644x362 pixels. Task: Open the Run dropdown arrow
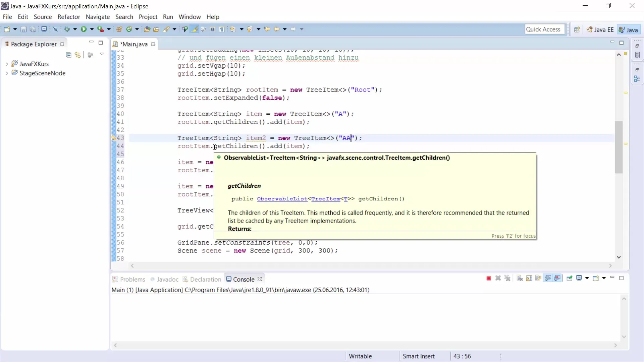pos(92,29)
